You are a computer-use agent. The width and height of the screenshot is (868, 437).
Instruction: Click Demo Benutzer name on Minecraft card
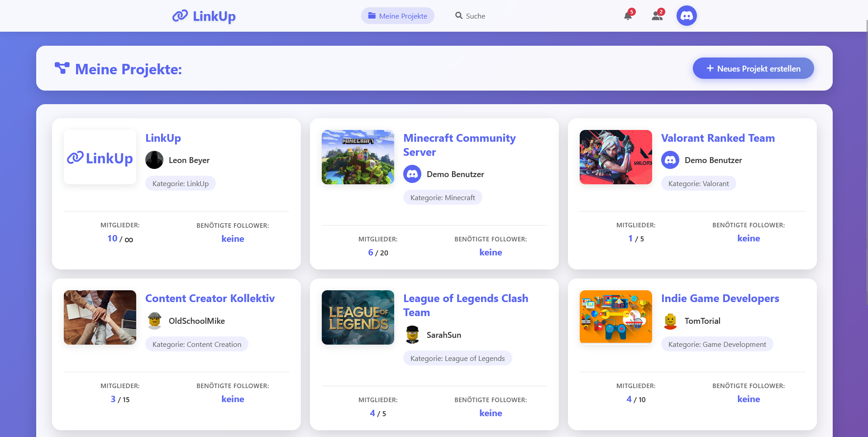(455, 174)
